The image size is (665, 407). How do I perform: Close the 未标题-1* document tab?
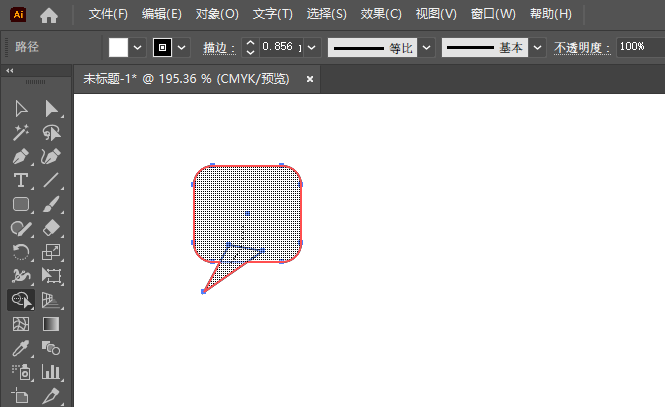[310, 79]
